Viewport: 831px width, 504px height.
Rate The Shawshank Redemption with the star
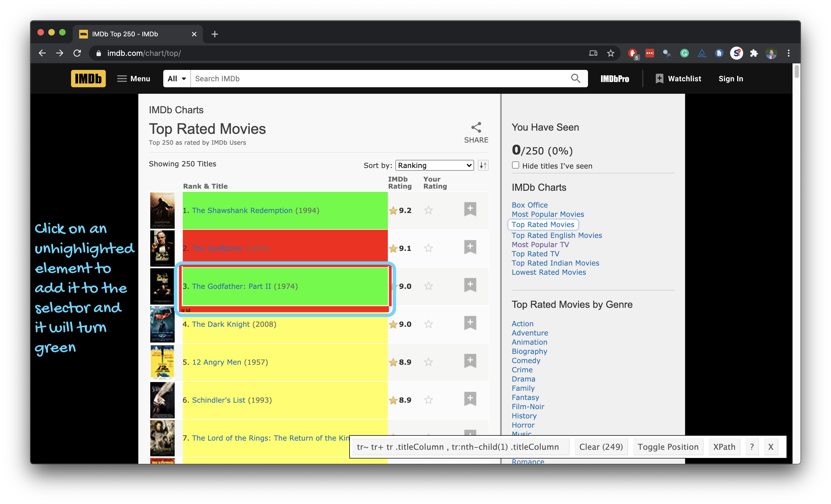(x=428, y=210)
